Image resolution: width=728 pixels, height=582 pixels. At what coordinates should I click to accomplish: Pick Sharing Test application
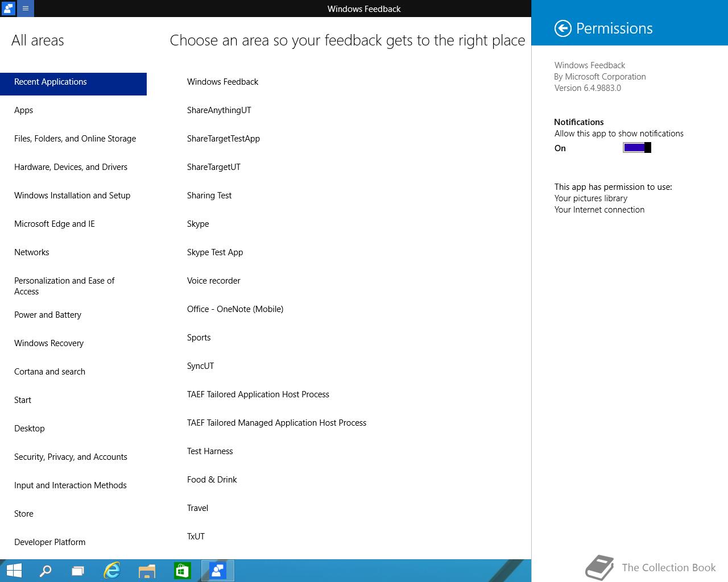(209, 196)
